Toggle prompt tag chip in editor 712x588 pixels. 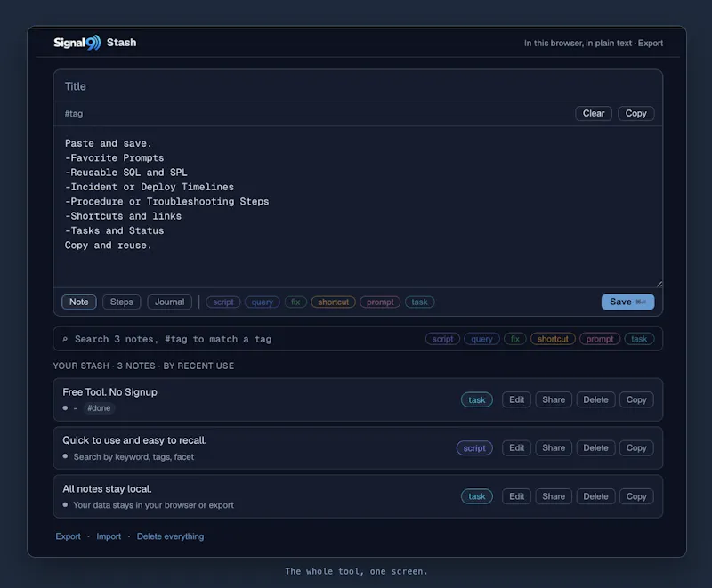click(x=380, y=302)
